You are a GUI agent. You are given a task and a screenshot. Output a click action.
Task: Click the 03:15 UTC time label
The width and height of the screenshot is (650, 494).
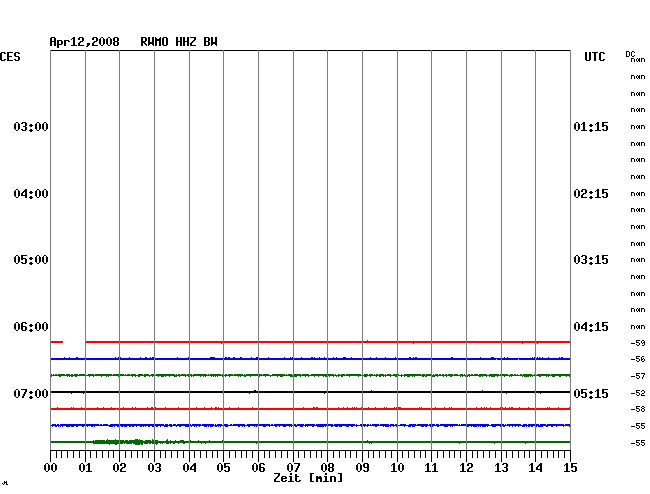(x=591, y=259)
